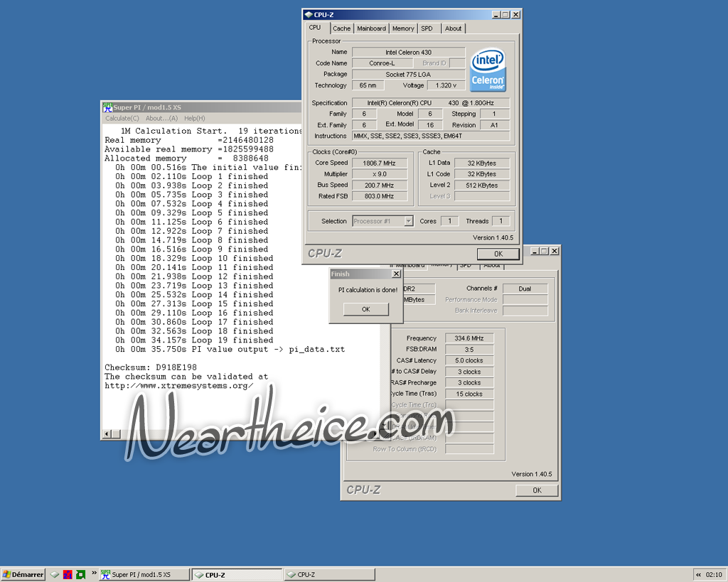
Task: Click the green chip quick launch icon
Action: (x=81, y=575)
